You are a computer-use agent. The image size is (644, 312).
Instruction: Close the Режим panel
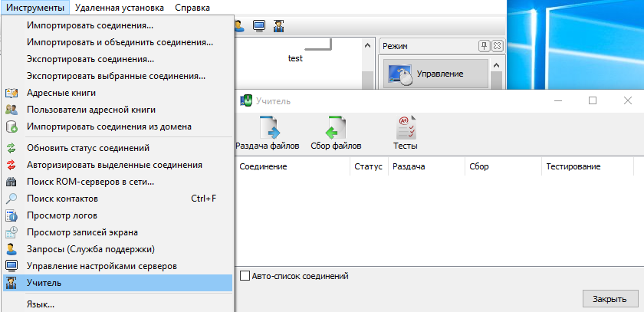497,46
